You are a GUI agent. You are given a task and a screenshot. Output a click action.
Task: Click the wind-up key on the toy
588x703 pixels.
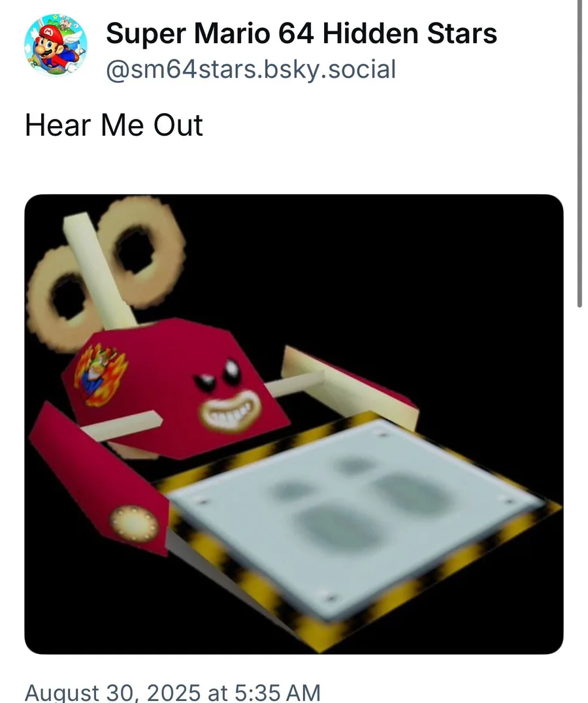(105, 269)
